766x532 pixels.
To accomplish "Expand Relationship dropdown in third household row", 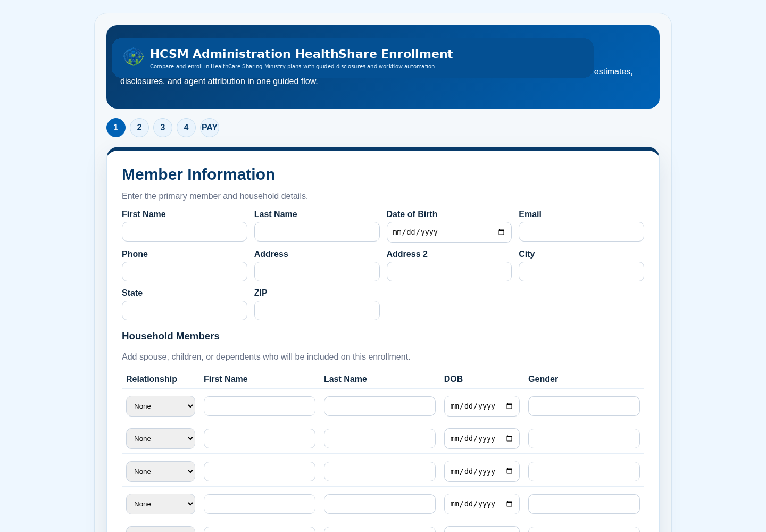I will click(161, 471).
